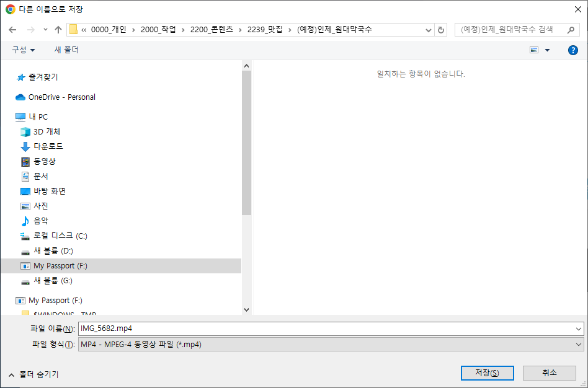Open the 음악 folder
The height and width of the screenshot is (388, 588).
point(42,221)
